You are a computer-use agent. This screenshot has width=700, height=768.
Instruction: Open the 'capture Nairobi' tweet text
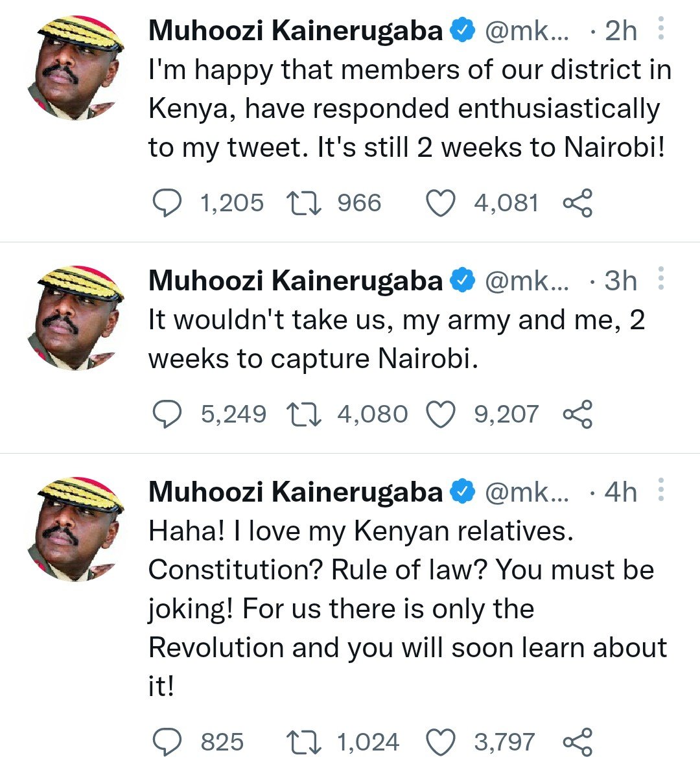tap(396, 339)
